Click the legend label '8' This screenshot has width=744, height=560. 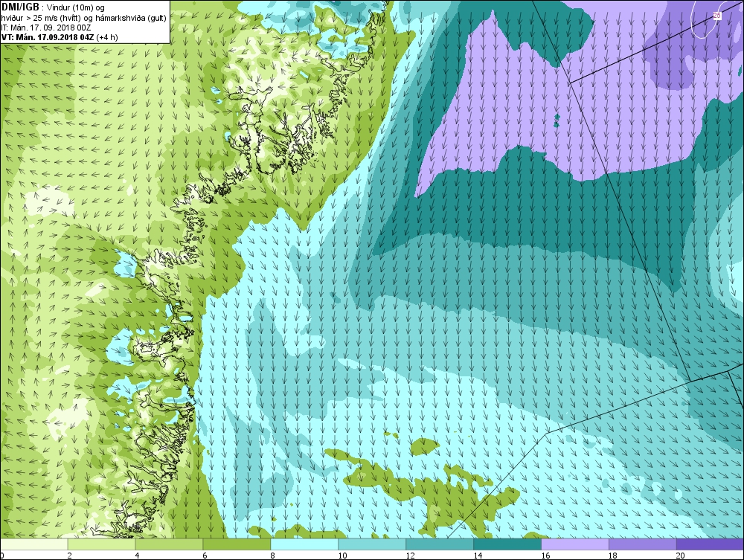coord(272,556)
